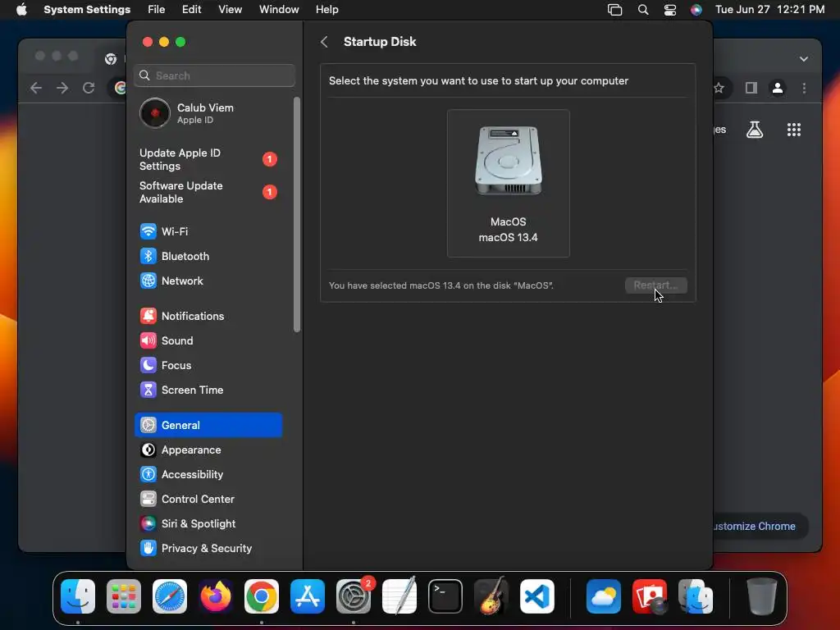840x630 pixels.
Task: Open Sound settings in sidebar
Action: tap(208, 340)
